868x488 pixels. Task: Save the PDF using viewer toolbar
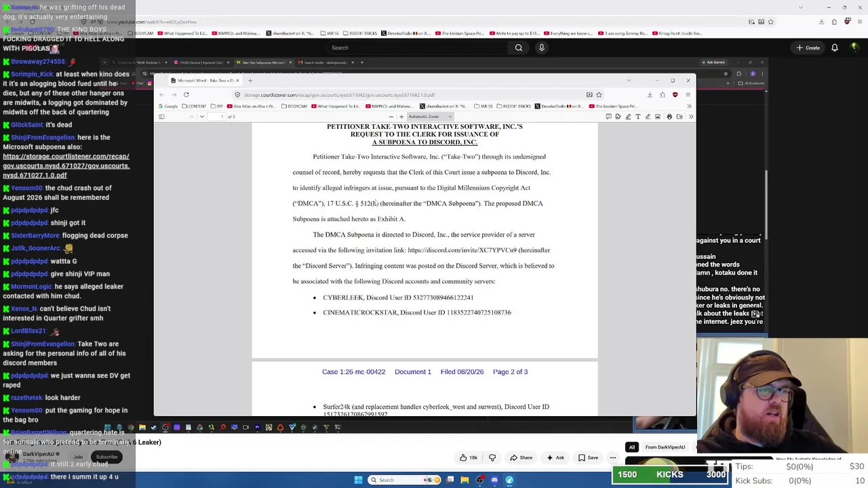(x=679, y=117)
